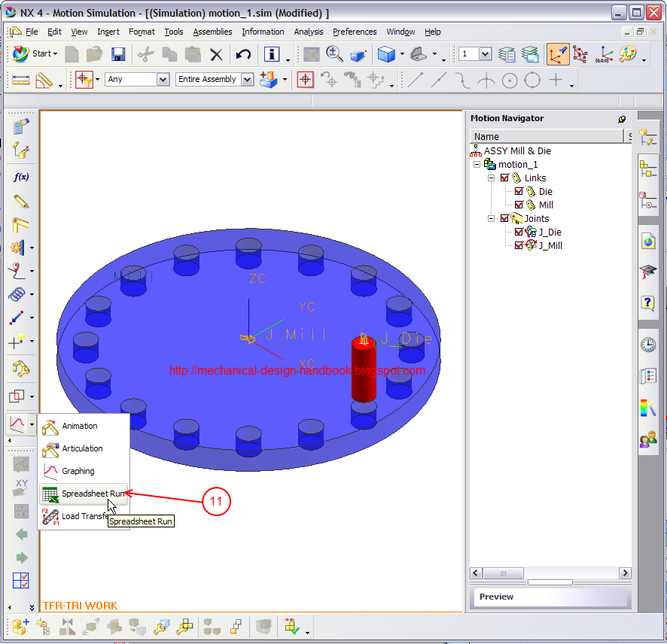Choose Animation from the popup menu
The image size is (667, 644).
point(84,427)
